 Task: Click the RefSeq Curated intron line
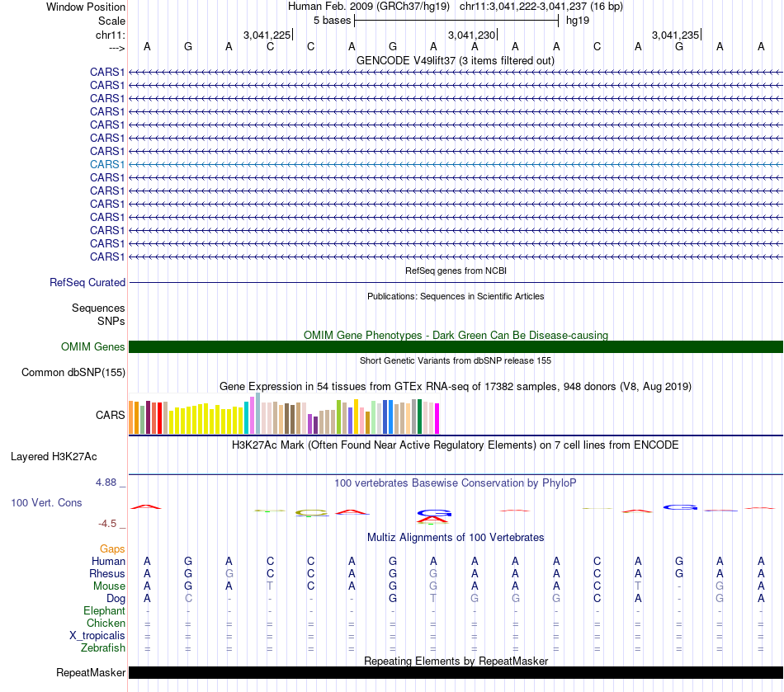click(x=456, y=282)
